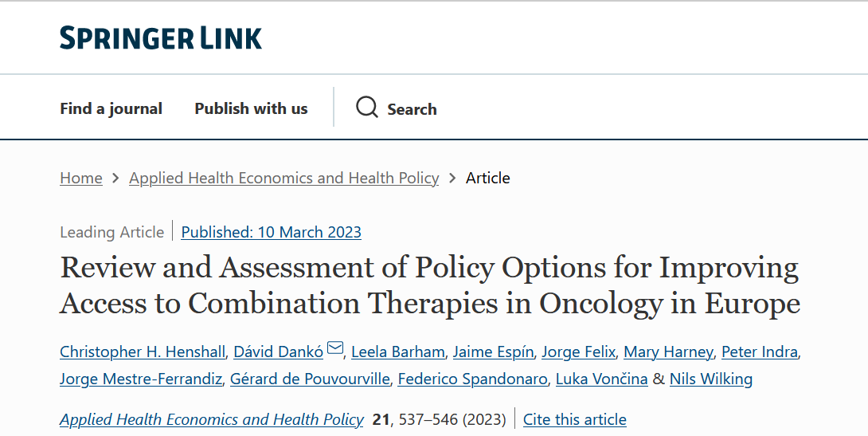Viewport: 868px width, 436px height.
Task: Click the Springer Link logo
Action: tap(161, 37)
